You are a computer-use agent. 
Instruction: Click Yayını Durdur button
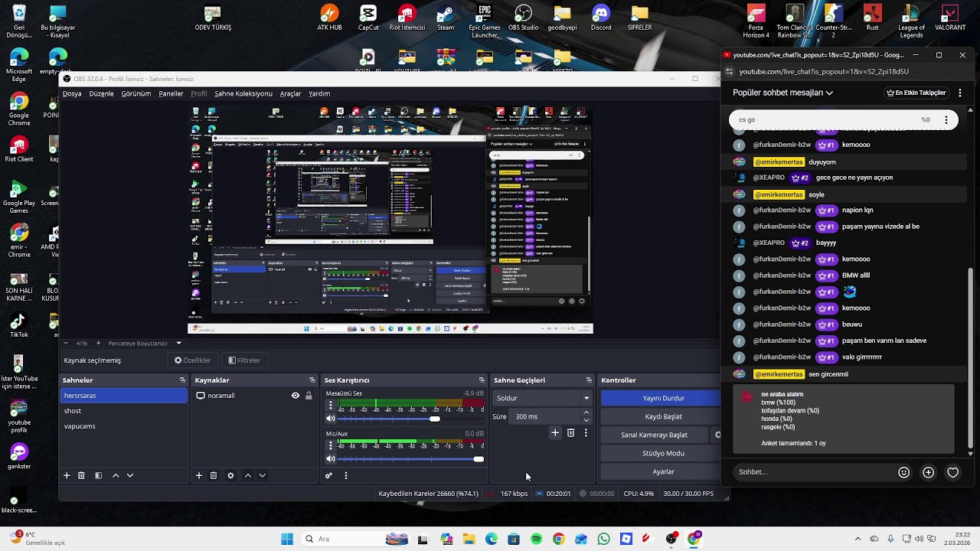click(x=662, y=398)
